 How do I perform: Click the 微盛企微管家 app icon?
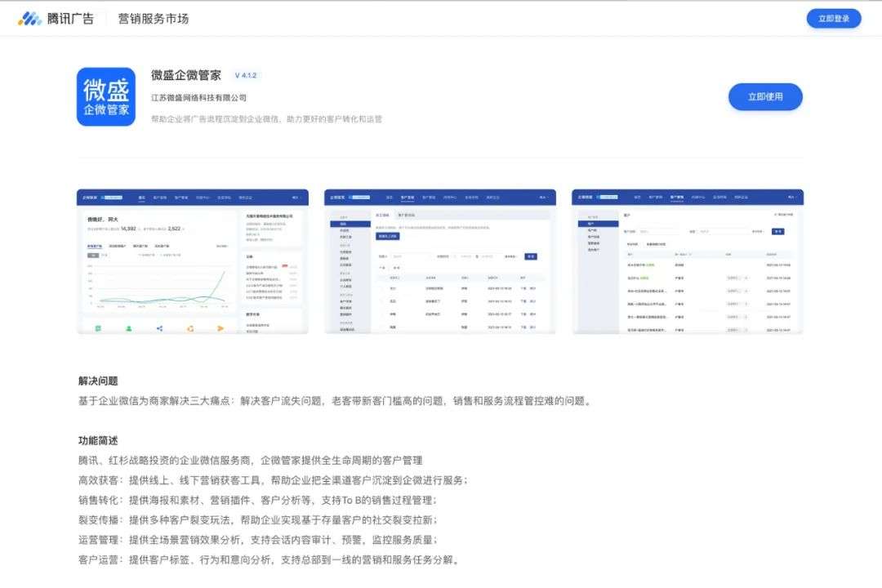(105, 97)
